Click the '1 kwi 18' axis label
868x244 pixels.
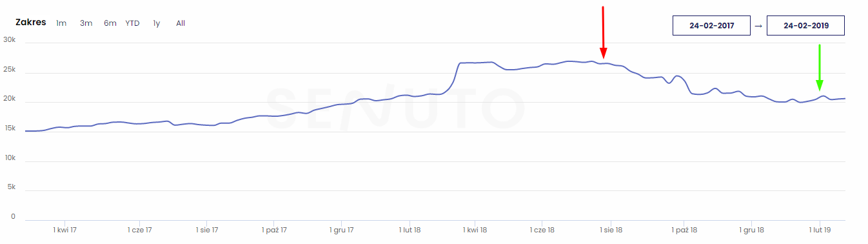[x=475, y=230]
